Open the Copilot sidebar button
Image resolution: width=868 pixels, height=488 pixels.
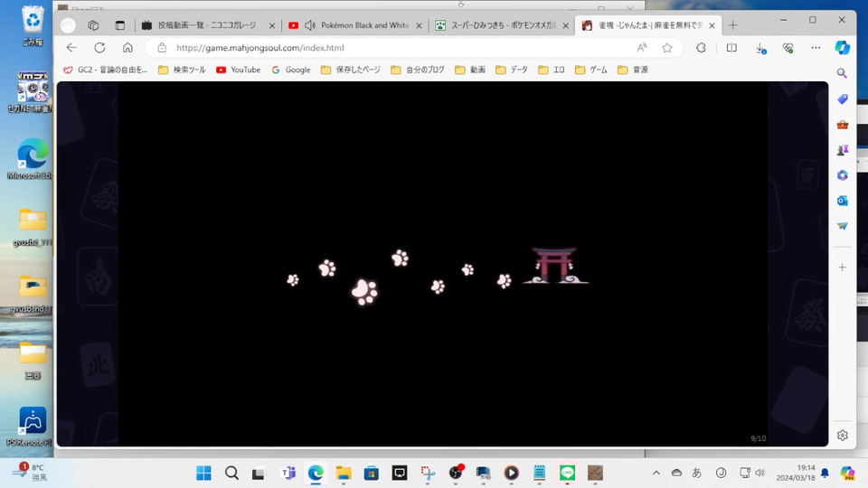842,48
